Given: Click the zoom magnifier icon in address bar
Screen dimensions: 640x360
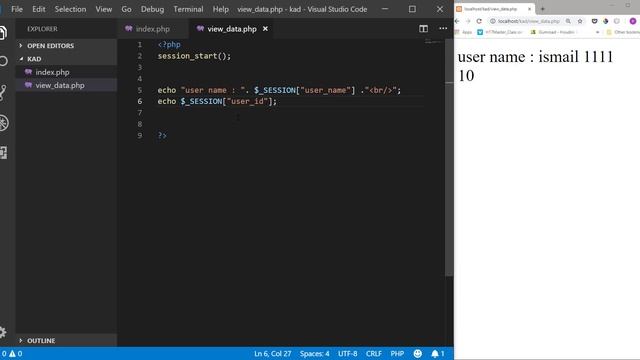Looking at the screenshot, I should tap(568, 21).
